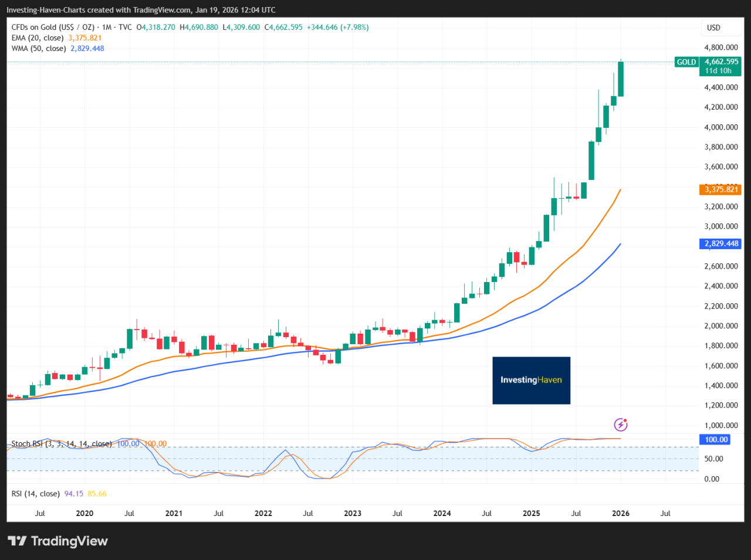Click the green 4,662.595 current price label
The height and width of the screenshot is (560, 751).
point(720,62)
